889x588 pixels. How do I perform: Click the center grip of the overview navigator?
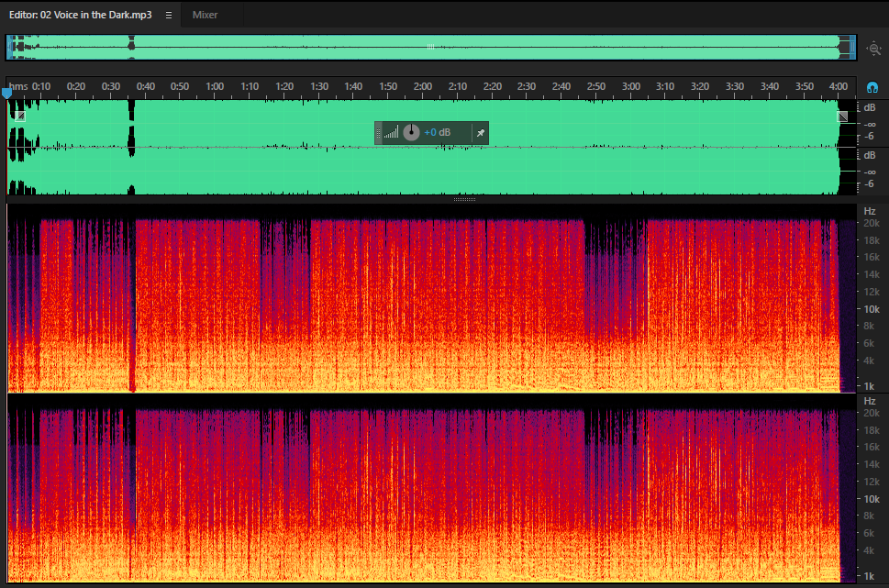[x=431, y=47]
